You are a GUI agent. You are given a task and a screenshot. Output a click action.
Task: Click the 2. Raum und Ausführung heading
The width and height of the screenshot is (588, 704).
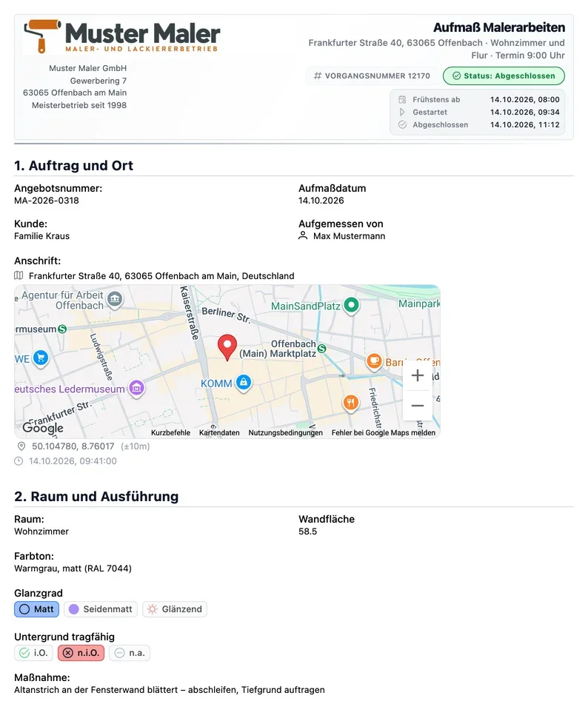(x=96, y=497)
